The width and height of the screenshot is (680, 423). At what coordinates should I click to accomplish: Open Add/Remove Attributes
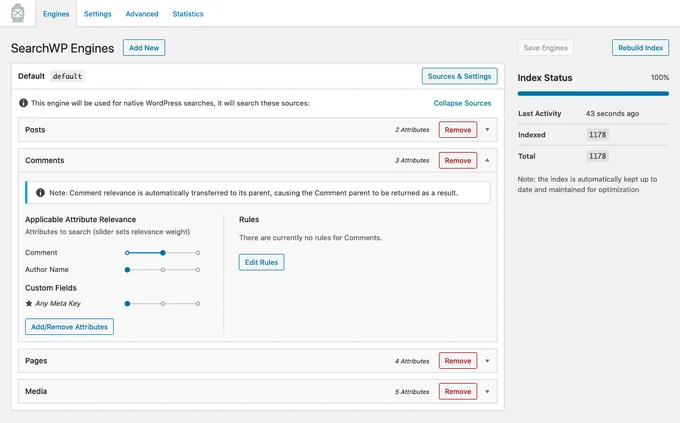69,327
